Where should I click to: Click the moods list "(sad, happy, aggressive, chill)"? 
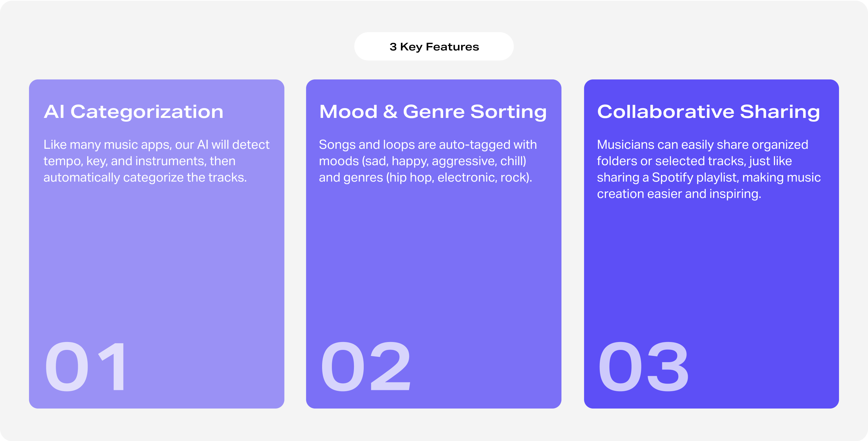(444, 161)
